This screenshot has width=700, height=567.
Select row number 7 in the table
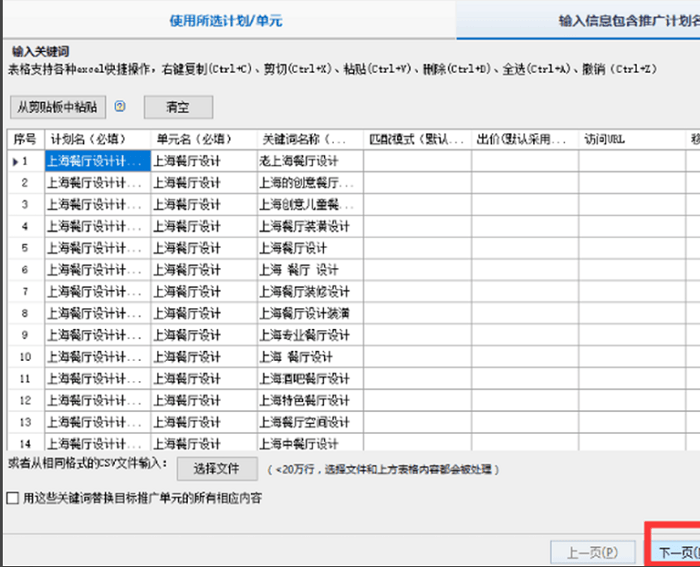(x=25, y=291)
